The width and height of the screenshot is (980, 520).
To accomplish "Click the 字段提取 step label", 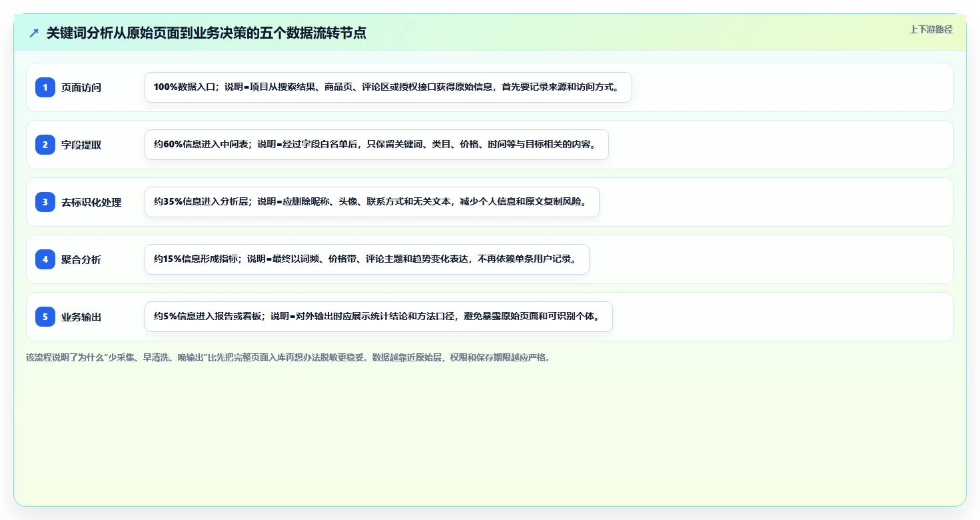I will coord(81,145).
